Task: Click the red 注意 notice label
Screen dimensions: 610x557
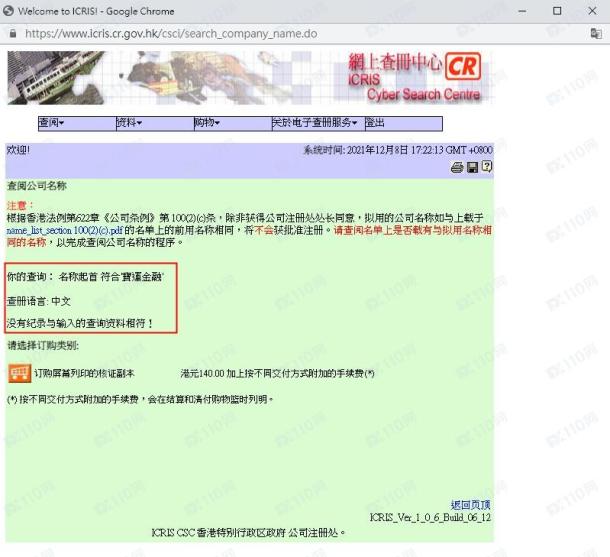Action: tap(20, 205)
